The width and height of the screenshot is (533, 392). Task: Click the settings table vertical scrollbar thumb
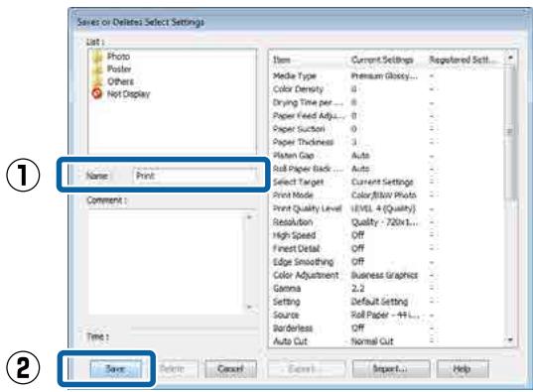point(510,132)
